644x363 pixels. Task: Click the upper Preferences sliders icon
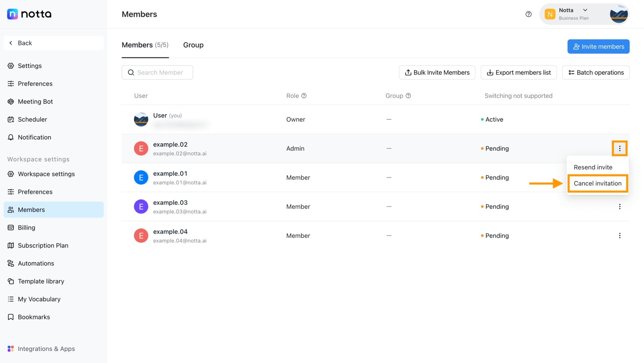click(x=11, y=84)
